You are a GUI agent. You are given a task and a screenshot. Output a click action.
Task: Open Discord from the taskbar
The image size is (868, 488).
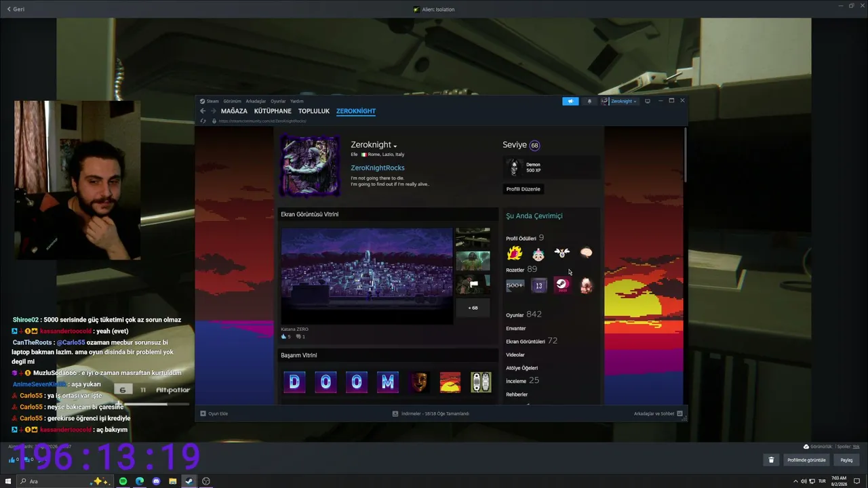(156, 481)
